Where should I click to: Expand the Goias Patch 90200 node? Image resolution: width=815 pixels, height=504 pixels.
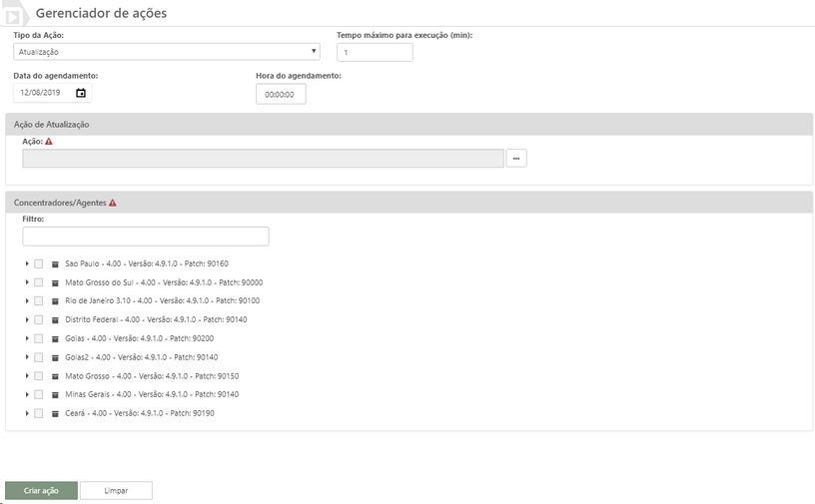[x=27, y=338]
